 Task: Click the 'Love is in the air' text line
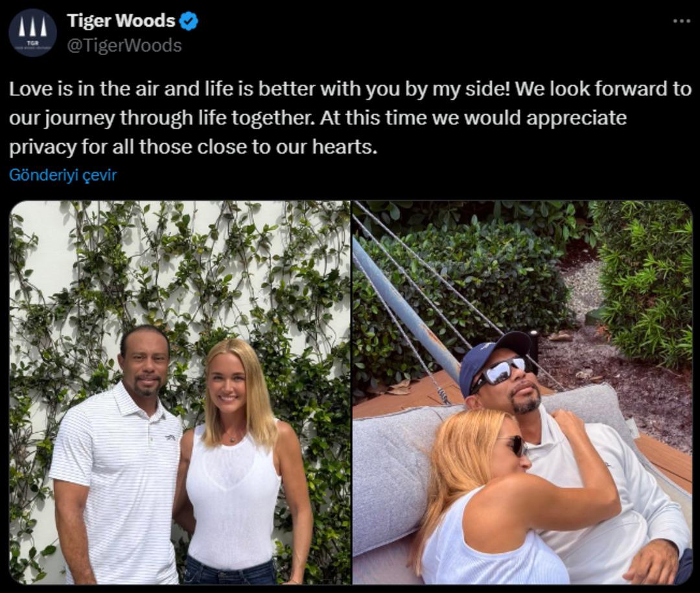pos(350,89)
